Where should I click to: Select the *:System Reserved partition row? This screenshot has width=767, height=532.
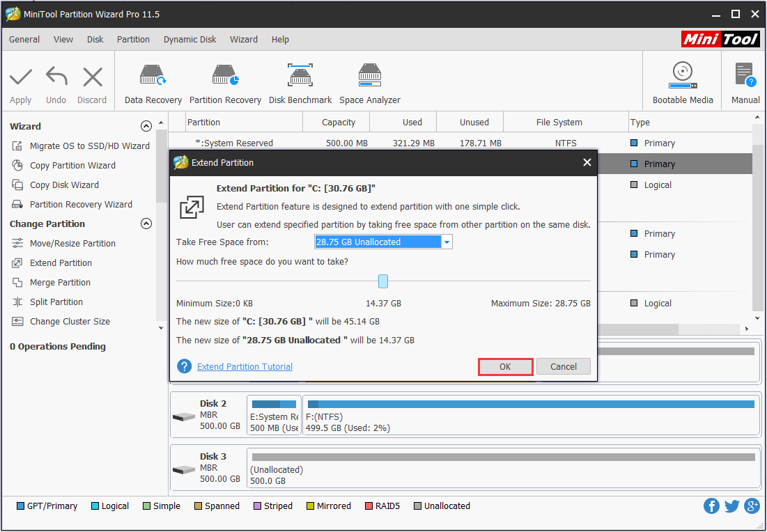coord(460,143)
